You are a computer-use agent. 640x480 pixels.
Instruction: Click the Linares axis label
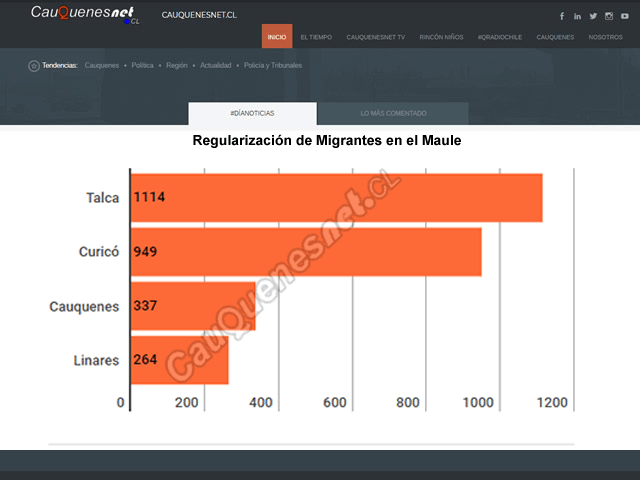(96, 360)
